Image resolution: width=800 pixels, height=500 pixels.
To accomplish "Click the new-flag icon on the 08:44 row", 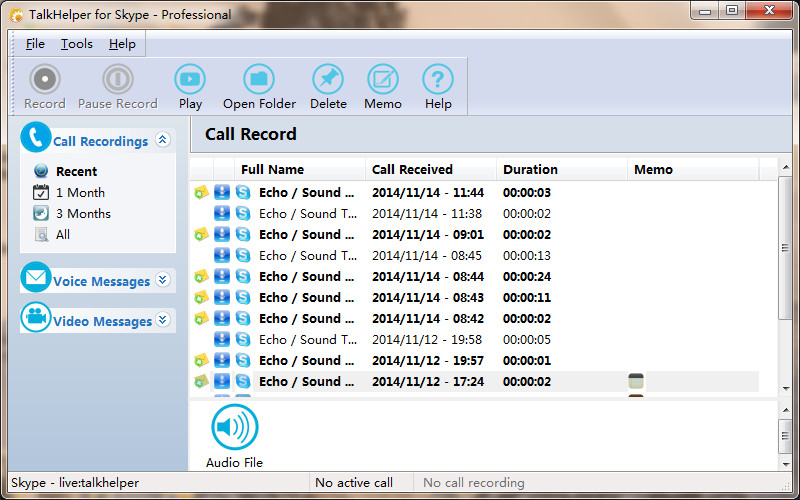I will (x=202, y=277).
